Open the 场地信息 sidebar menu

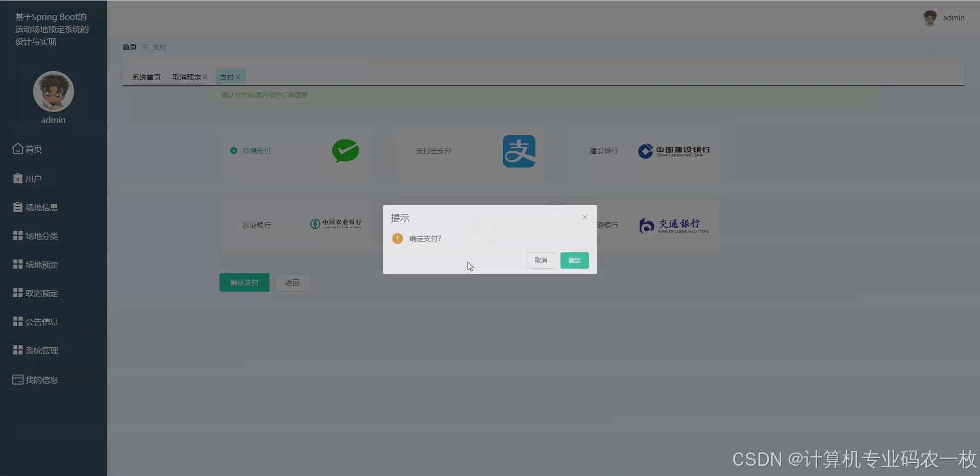(42, 207)
